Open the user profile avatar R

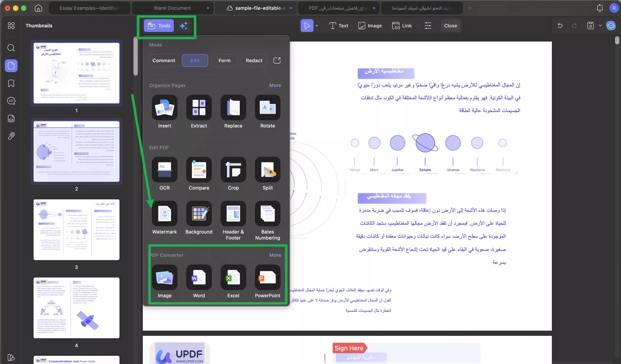tap(614, 8)
